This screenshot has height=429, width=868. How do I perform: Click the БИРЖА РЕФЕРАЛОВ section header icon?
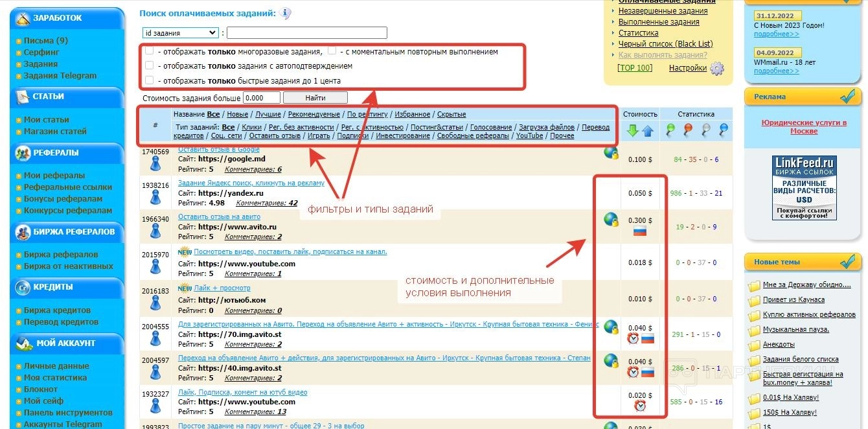[x=23, y=231]
